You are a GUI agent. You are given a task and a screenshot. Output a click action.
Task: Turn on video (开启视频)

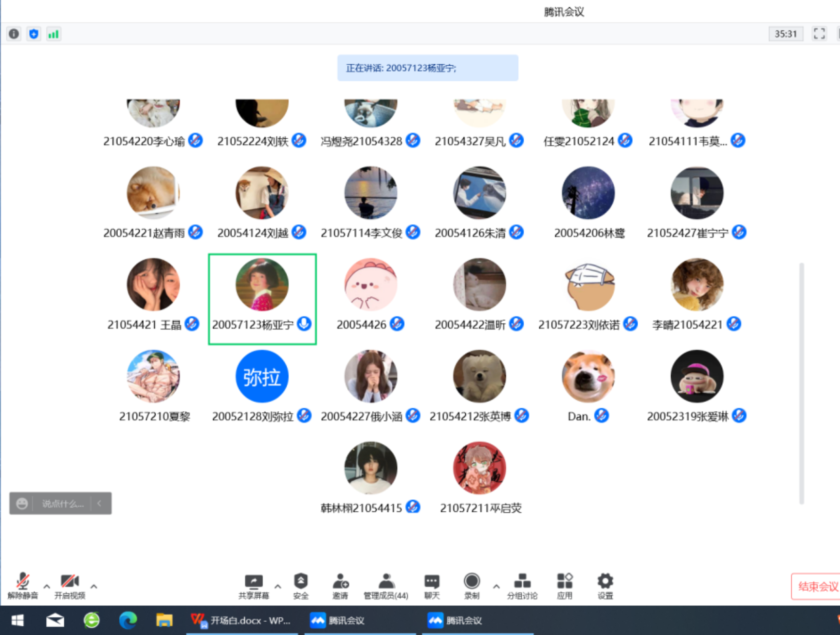click(70, 585)
